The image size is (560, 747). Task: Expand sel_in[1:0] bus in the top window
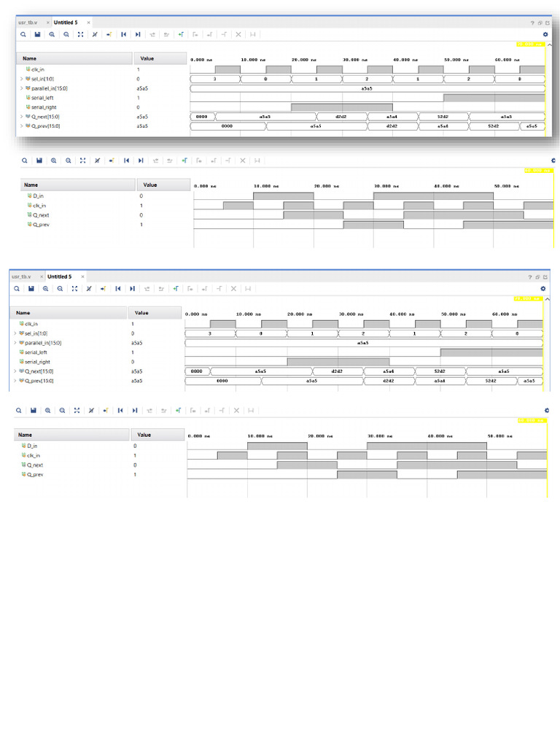click(21, 79)
